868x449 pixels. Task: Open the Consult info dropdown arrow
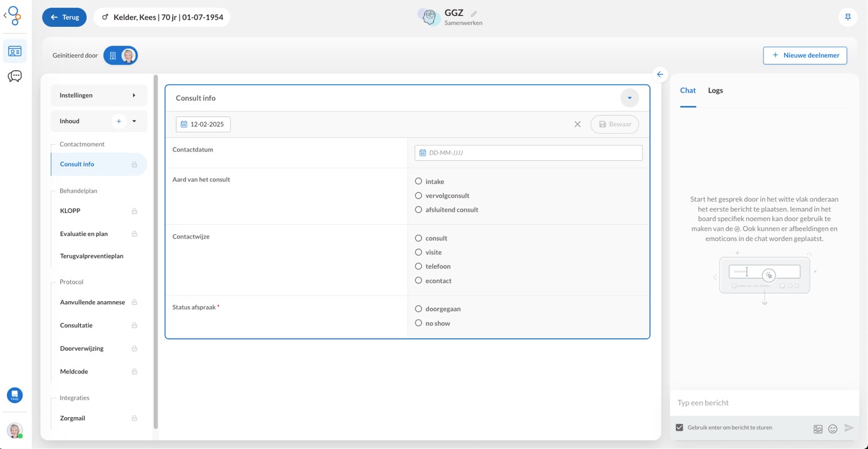point(629,98)
